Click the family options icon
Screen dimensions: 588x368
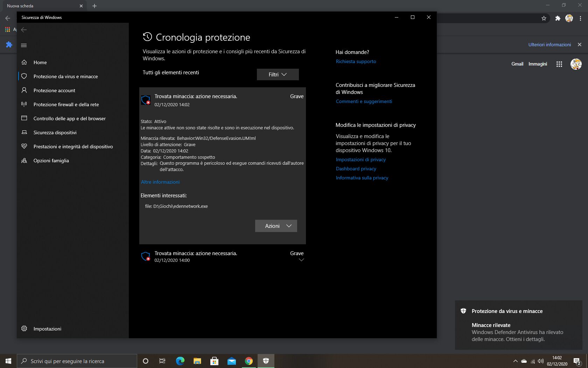click(x=24, y=161)
